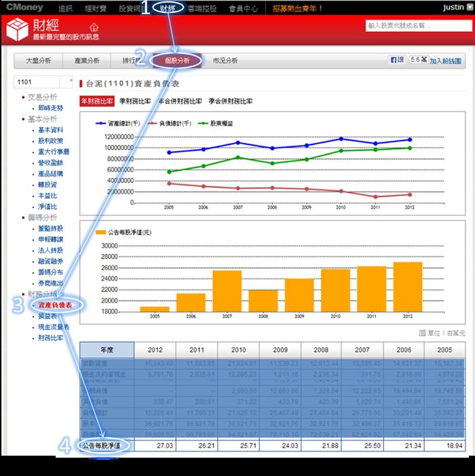Click the 2012 column header
This screenshot has height=476, width=475.
(x=155, y=350)
